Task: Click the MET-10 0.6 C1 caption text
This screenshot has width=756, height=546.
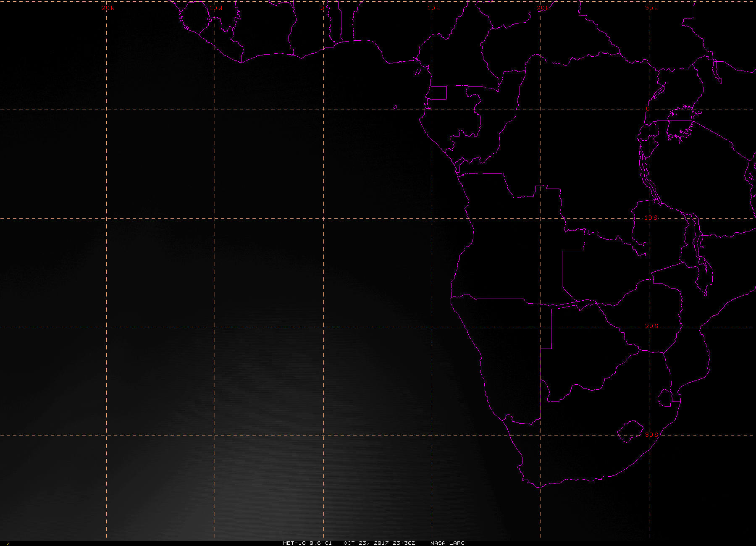Action: [x=307, y=543]
